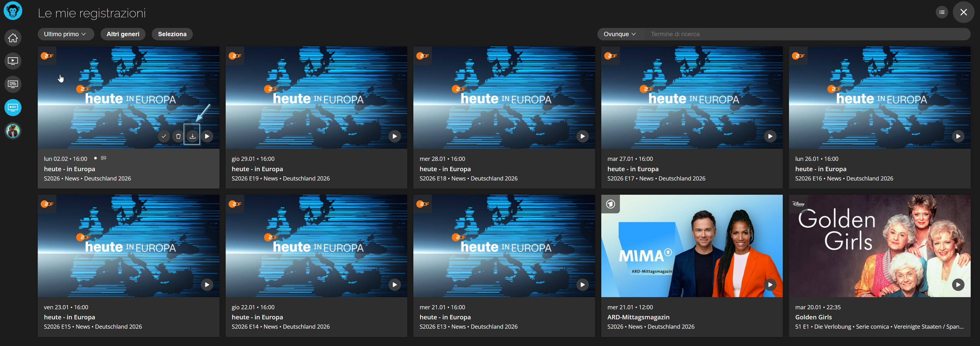This screenshot has width=980, height=346.
Task: Play the ARD-Mittagsmagazin recording
Action: [x=770, y=284]
